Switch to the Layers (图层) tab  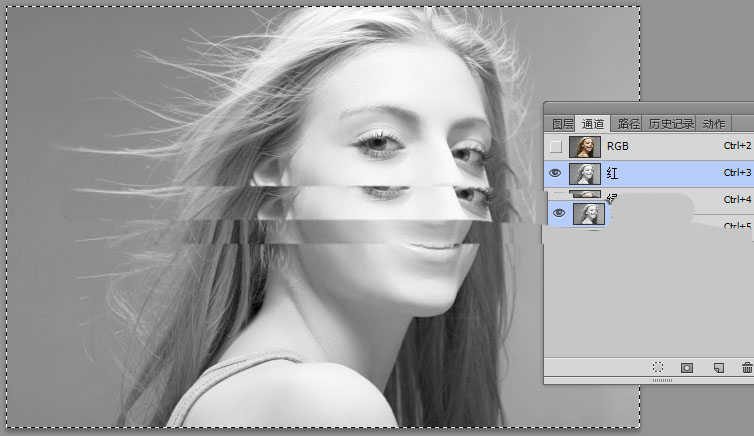pyautogui.click(x=562, y=124)
